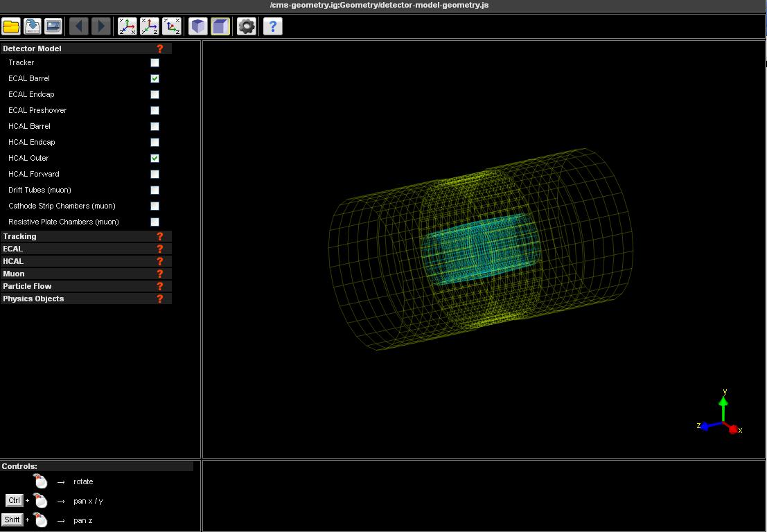This screenshot has width=767, height=532.
Task: Click the save/export download icon
Action: 32,26
